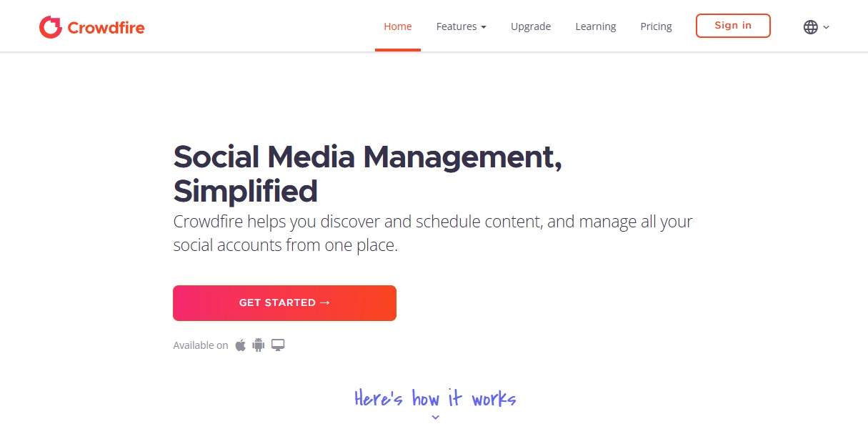This screenshot has width=868, height=434.
Task: Open the Pricing page from the navbar
Action: [x=656, y=26]
